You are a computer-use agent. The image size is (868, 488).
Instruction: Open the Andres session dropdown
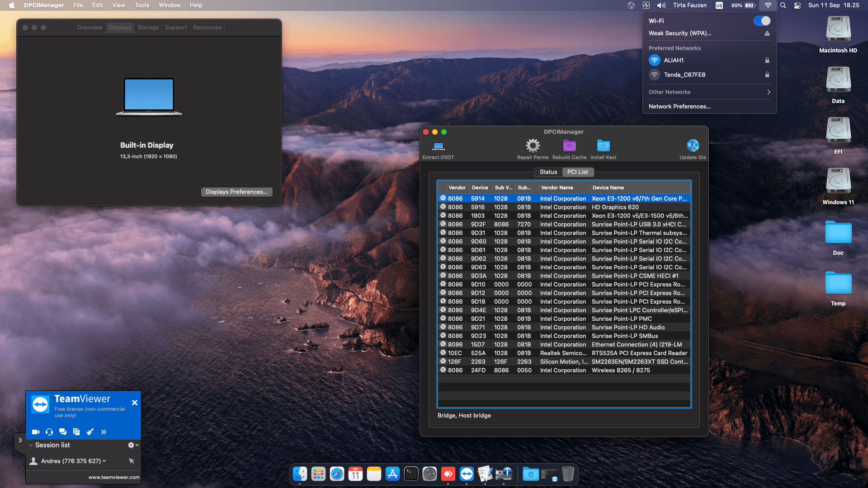tap(104, 461)
